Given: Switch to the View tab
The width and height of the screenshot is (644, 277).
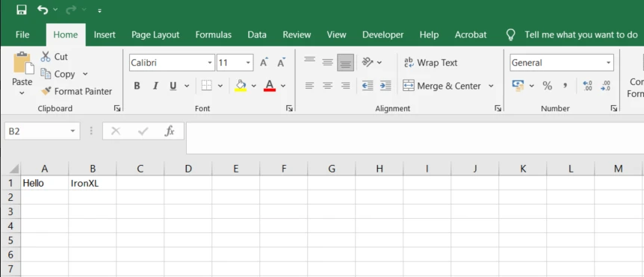Looking at the screenshot, I should 336,35.
